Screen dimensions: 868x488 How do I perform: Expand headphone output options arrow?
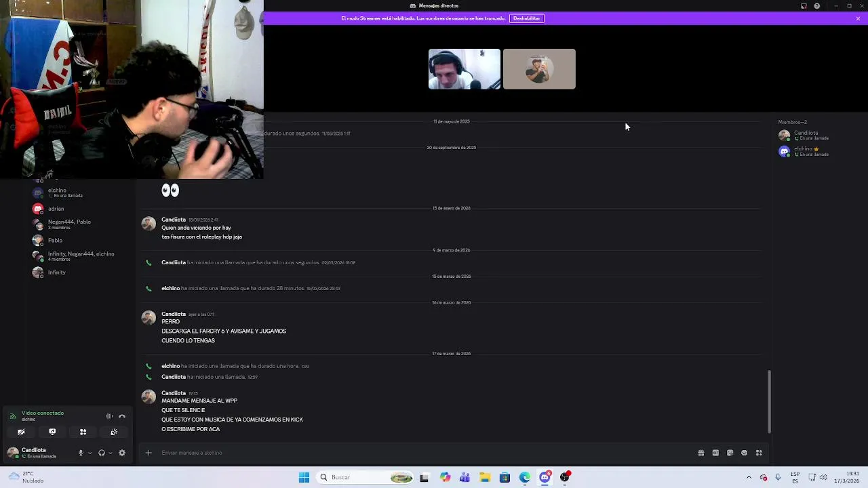point(111,453)
